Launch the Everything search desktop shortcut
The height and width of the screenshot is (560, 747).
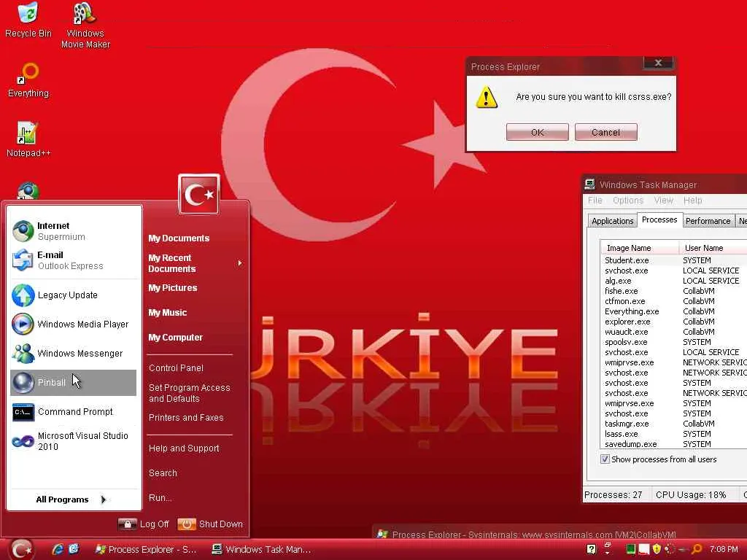[x=28, y=80]
